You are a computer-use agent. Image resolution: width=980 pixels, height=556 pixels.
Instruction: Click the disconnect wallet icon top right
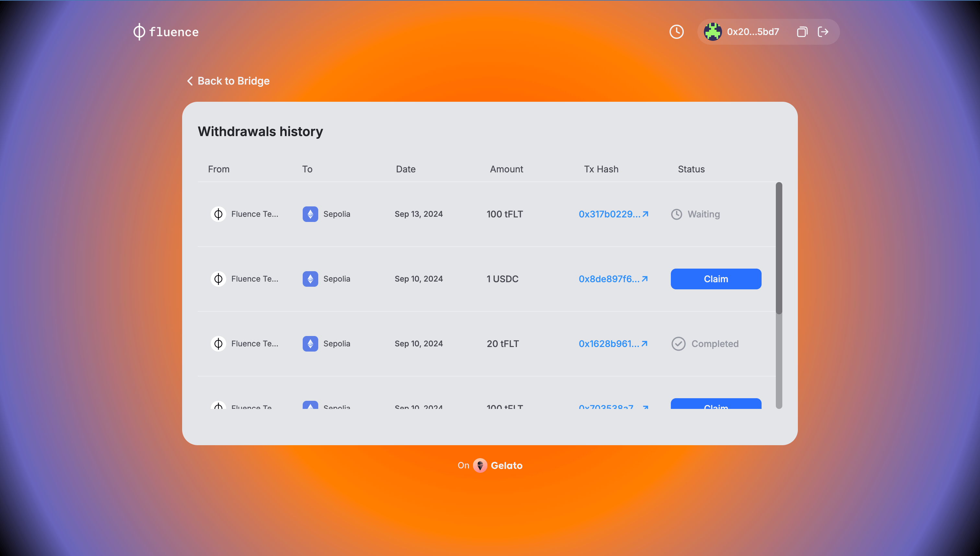pyautogui.click(x=824, y=32)
